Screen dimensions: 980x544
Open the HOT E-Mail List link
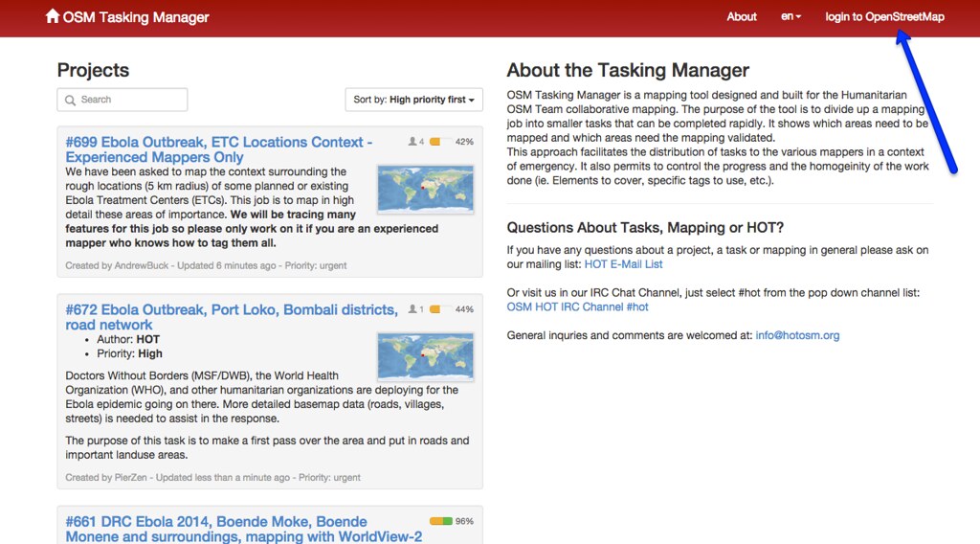(x=623, y=264)
